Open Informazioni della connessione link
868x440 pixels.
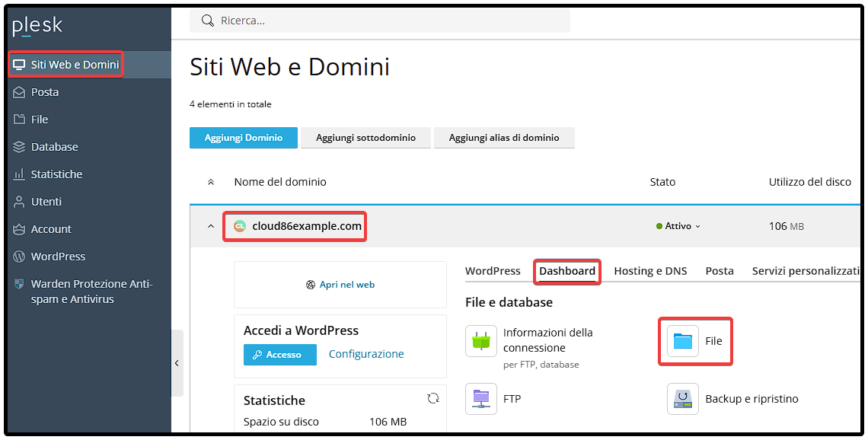[548, 340]
